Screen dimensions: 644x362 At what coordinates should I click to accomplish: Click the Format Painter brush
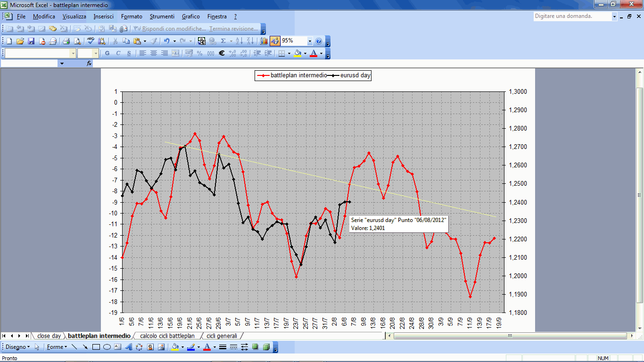click(154, 41)
